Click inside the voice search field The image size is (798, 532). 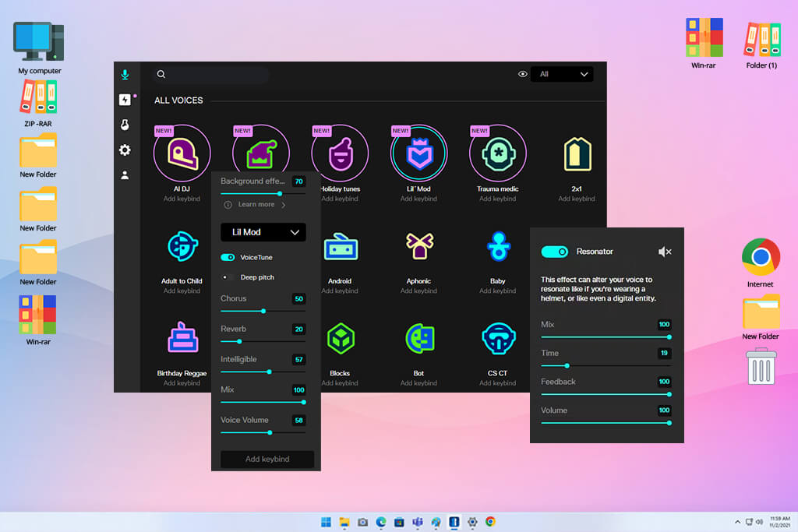(210, 74)
